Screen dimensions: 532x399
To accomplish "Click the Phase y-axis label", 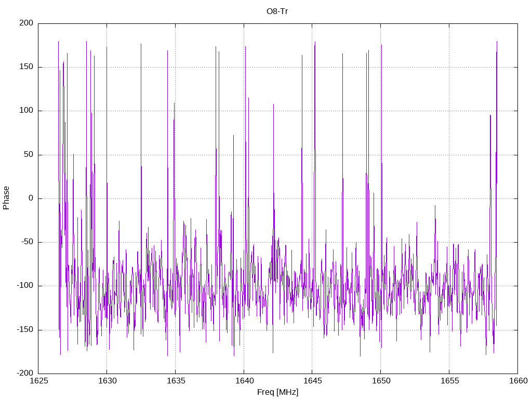I will [6, 198].
